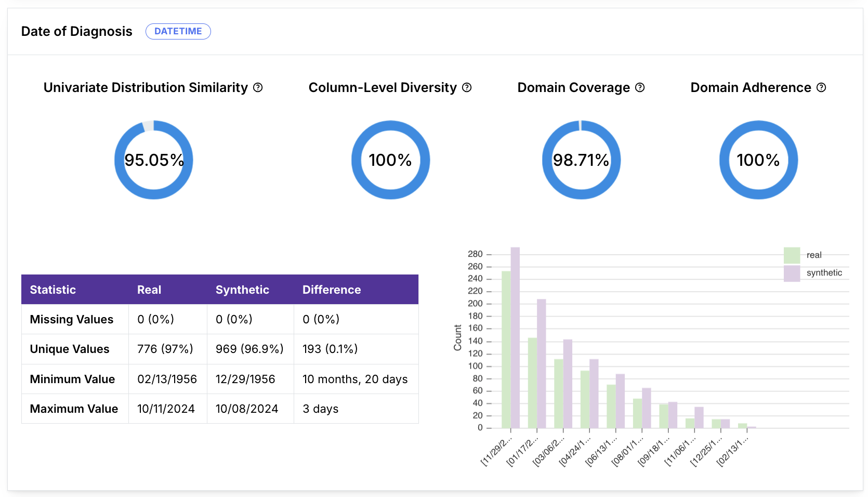Click the '10 months, 20 days' difference
Screen dimensions: 868x497
(355, 379)
